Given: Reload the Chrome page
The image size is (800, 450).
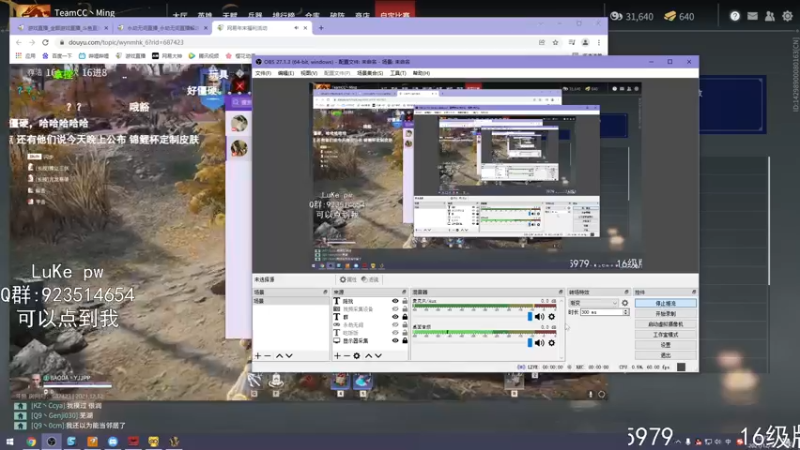Looking at the screenshot, I should coord(45,42).
